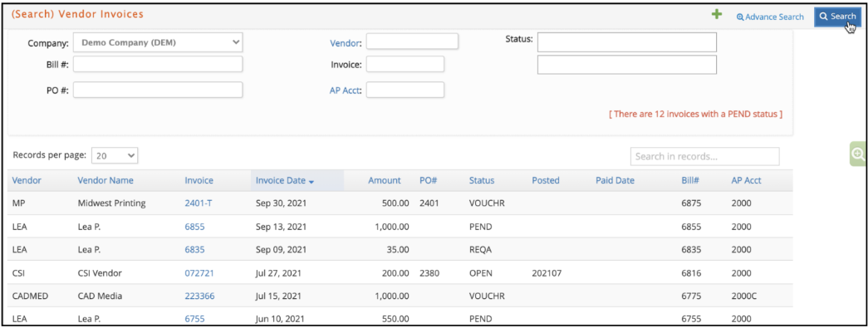Screen dimensions: 868x328
Task: Click the Vendor input field
Action: [x=412, y=42]
